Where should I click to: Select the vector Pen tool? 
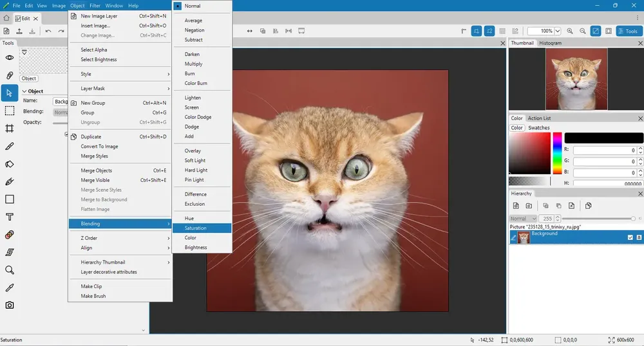point(10,181)
